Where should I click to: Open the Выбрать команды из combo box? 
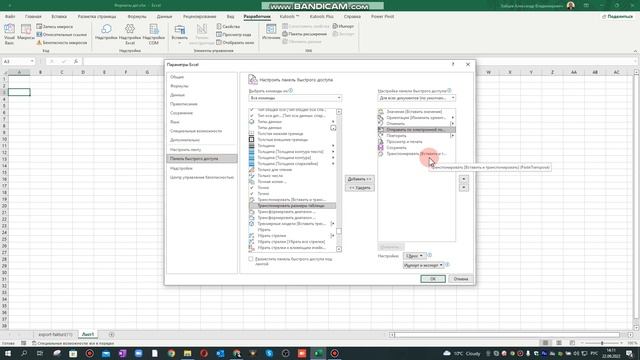(x=295, y=98)
